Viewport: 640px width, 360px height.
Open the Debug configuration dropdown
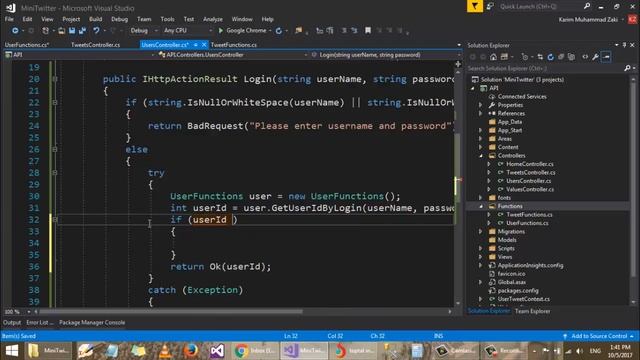point(143,31)
